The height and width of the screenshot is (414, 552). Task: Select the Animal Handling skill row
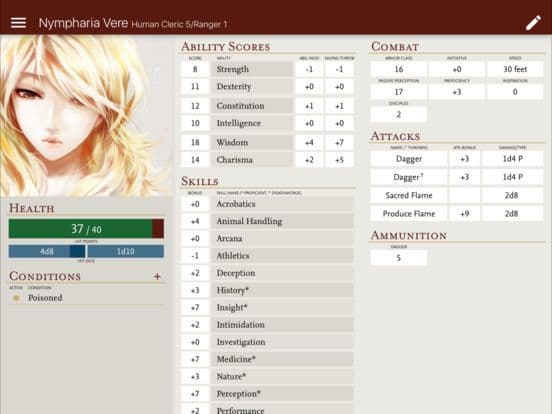(x=282, y=221)
